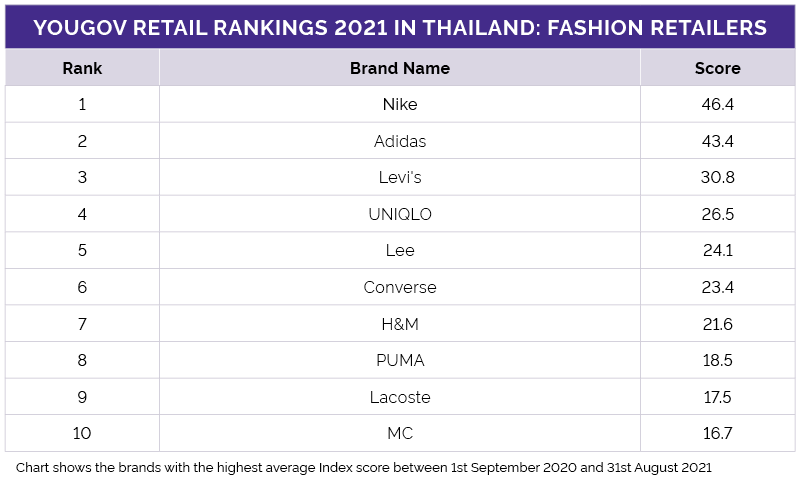Select the score 21.6 cell
800x487 pixels.
(x=717, y=324)
